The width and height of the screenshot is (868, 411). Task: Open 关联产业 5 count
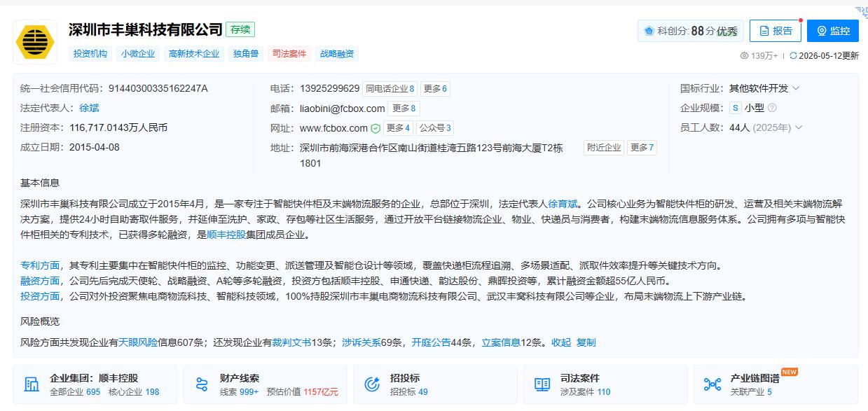[751, 392]
